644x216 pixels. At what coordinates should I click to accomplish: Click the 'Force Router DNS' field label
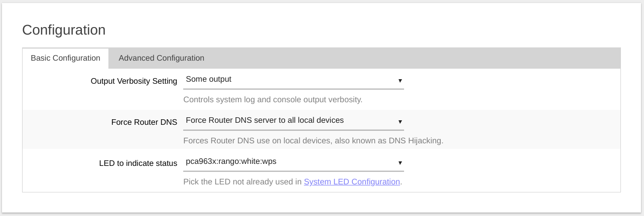pyautogui.click(x=144, y=122)
